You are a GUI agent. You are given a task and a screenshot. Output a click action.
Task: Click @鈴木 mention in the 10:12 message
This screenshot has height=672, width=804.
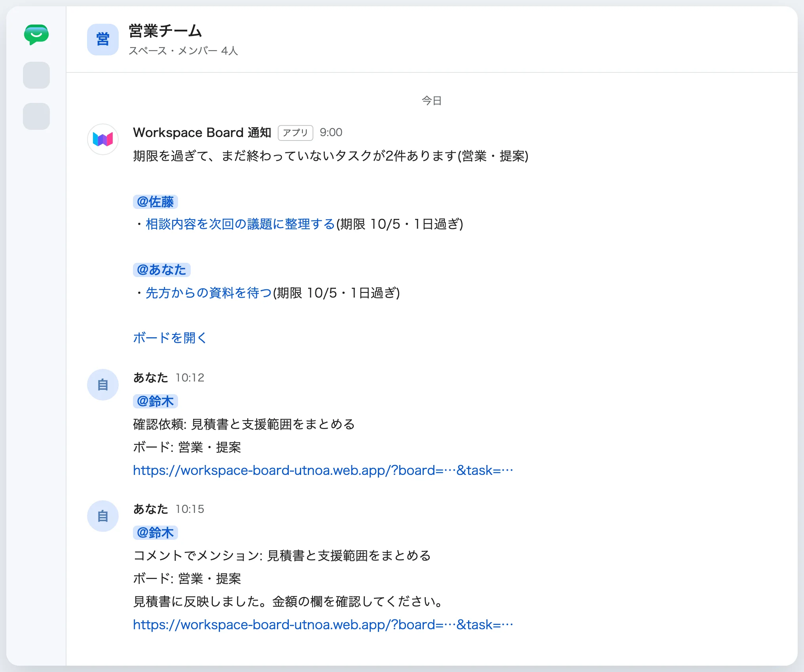tap(155, 401)
